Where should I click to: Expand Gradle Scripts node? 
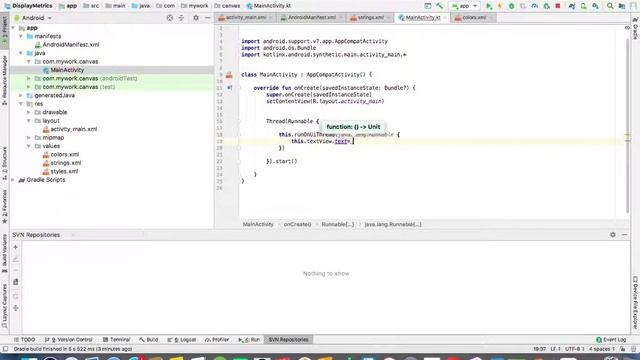(x=13, y=180)
